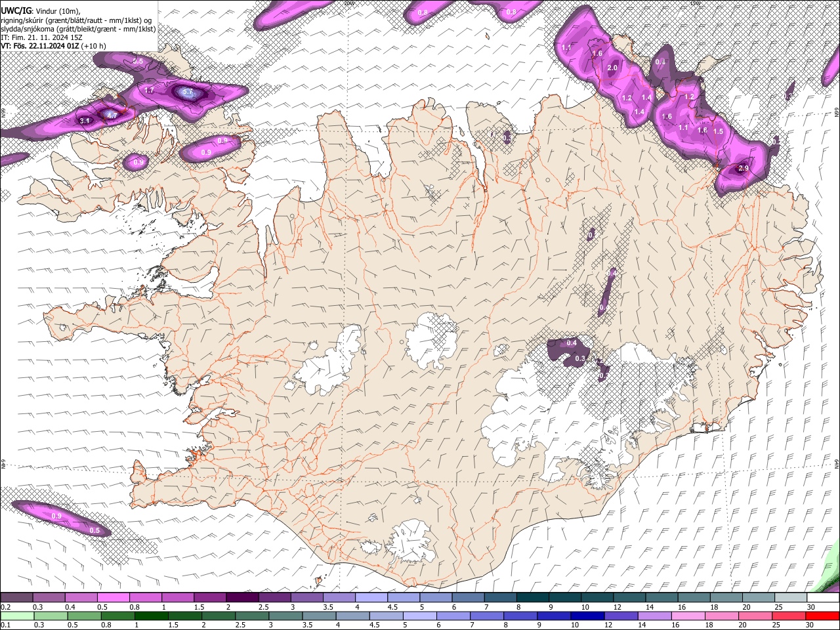Click the darkest green rain swatch starting at 1
The width and height of the screenshot is (840, 630).
coord(151,616)
